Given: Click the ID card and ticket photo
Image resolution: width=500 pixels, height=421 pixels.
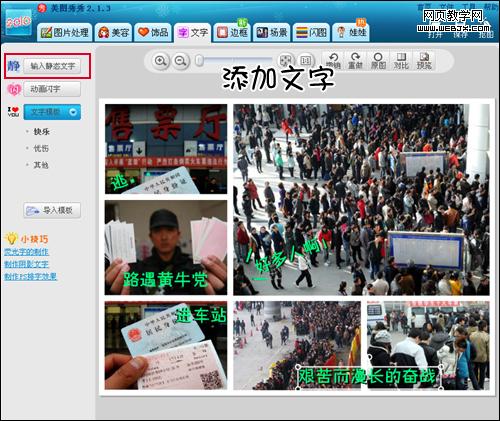Looking at the screenshot, I should coord(166,345).
